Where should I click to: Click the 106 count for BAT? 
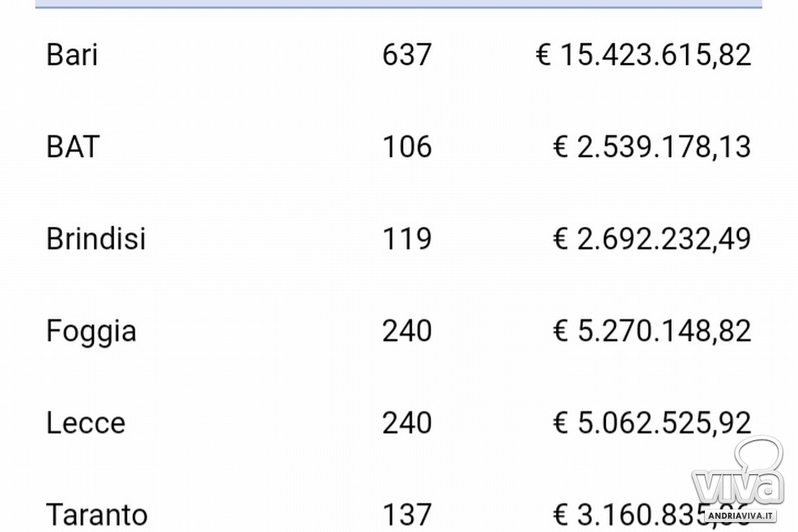[407, 147]
